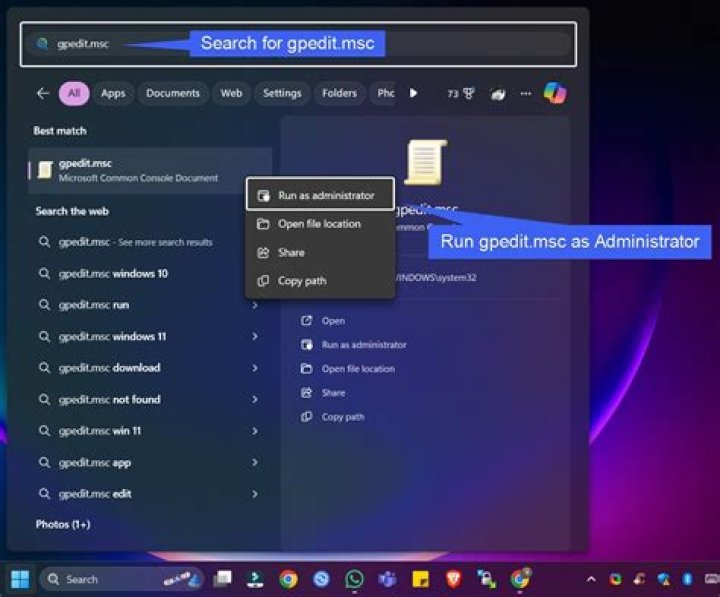Click Open file location in preview pane
Screen dimensions: 720x597
click(x=348, y=369)
